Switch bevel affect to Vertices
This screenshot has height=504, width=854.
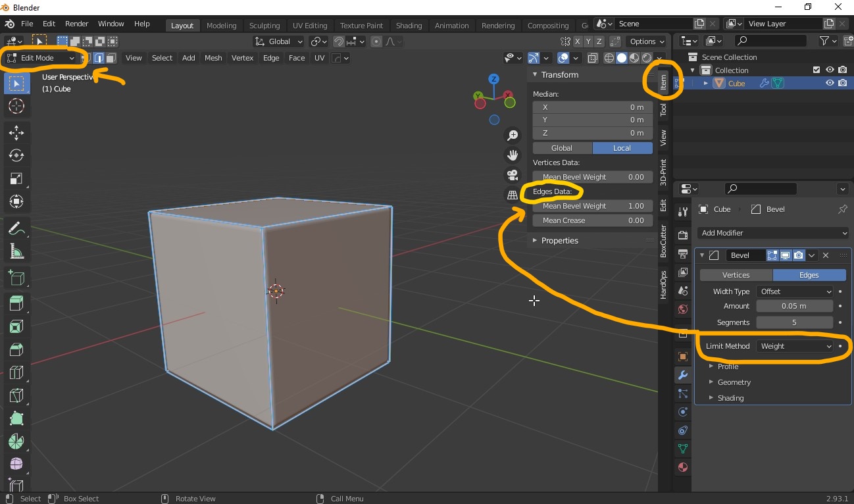736,274
